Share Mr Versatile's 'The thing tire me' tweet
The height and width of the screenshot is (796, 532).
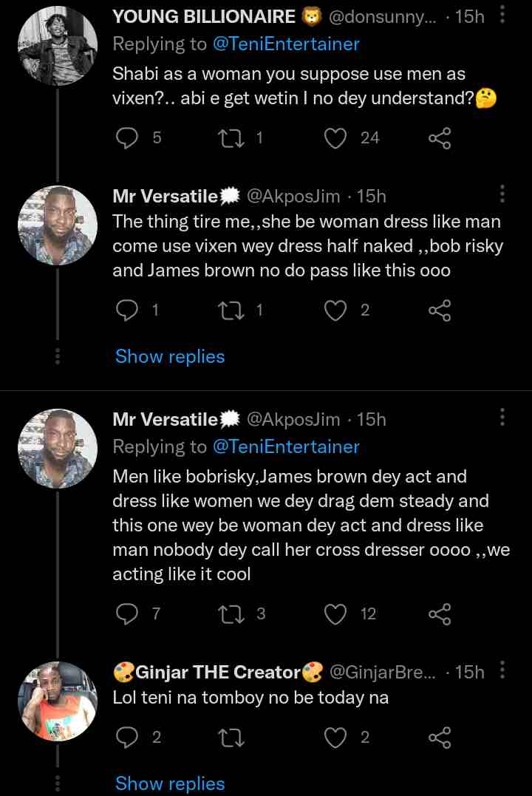pyautogui.click(x=440, y=311)
